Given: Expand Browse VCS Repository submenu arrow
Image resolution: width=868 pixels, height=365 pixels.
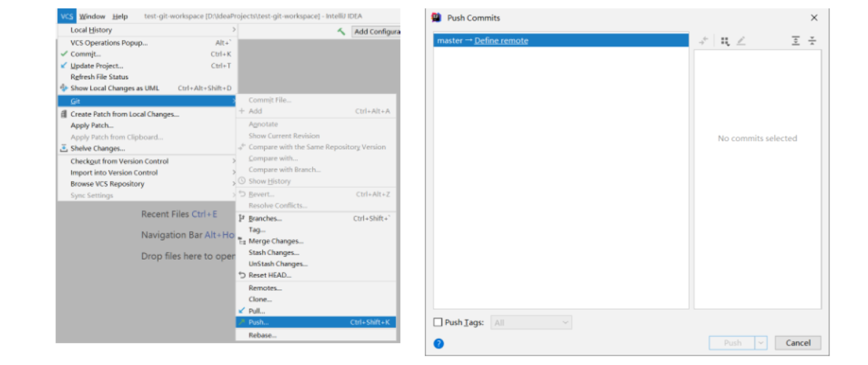Looking at the screenshot, I should pyautogui.click(x=234, y=184).
